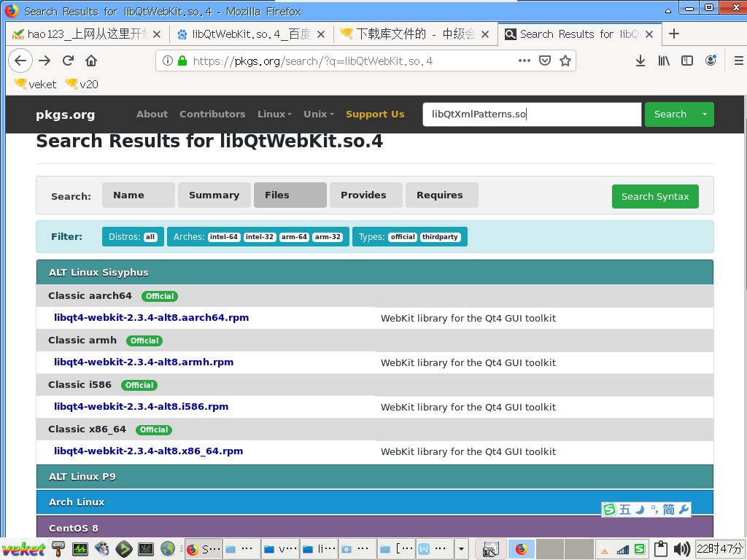The image size is (747, 560).
Task: Expand the Unix dropdown menu
Action: [319, 114]
